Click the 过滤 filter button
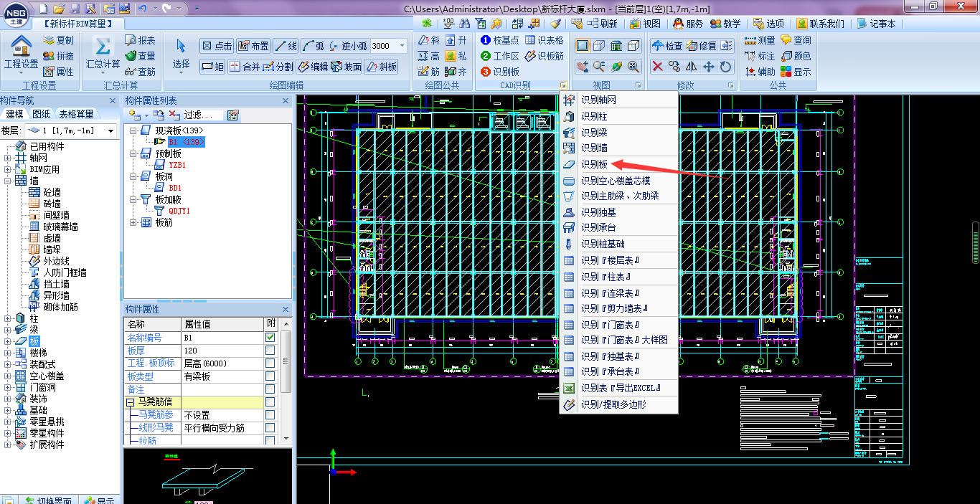 [197, 115]
